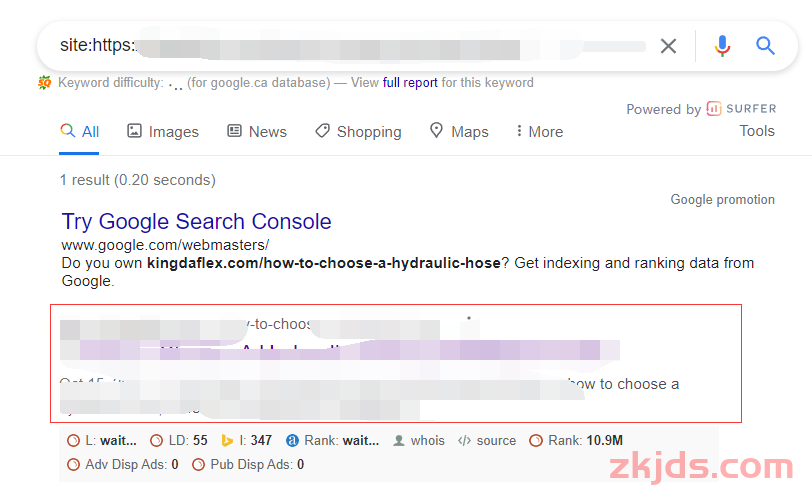The width and height of the screenshot is (812, 498).
Task: Click the L: wait... SEOquake parameter
Action: 102,441
